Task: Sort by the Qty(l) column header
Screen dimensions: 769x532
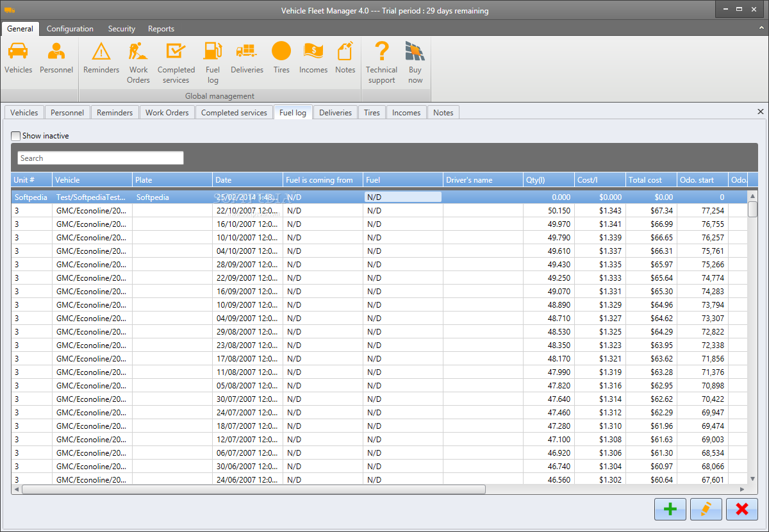Action: pyautogui.click(x=549, y=180)
